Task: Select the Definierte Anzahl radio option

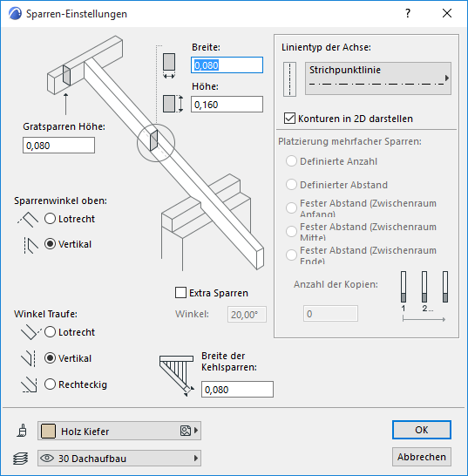Action: pyautogui.click(x=291, y=161)
